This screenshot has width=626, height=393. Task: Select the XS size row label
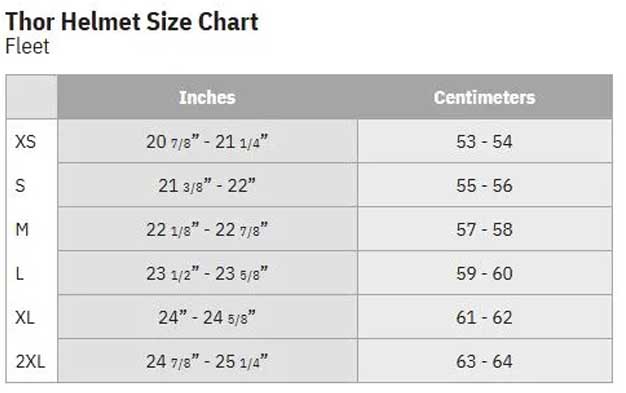[26, 142]
